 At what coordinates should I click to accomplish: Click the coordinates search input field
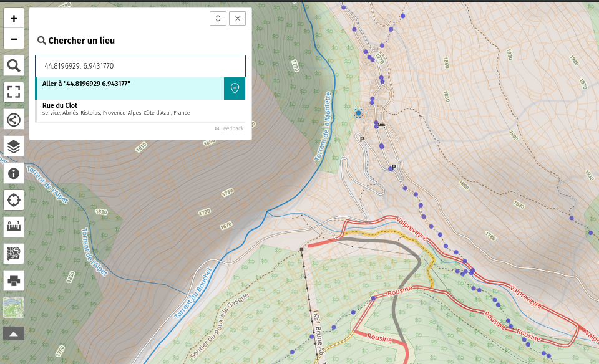140,66
